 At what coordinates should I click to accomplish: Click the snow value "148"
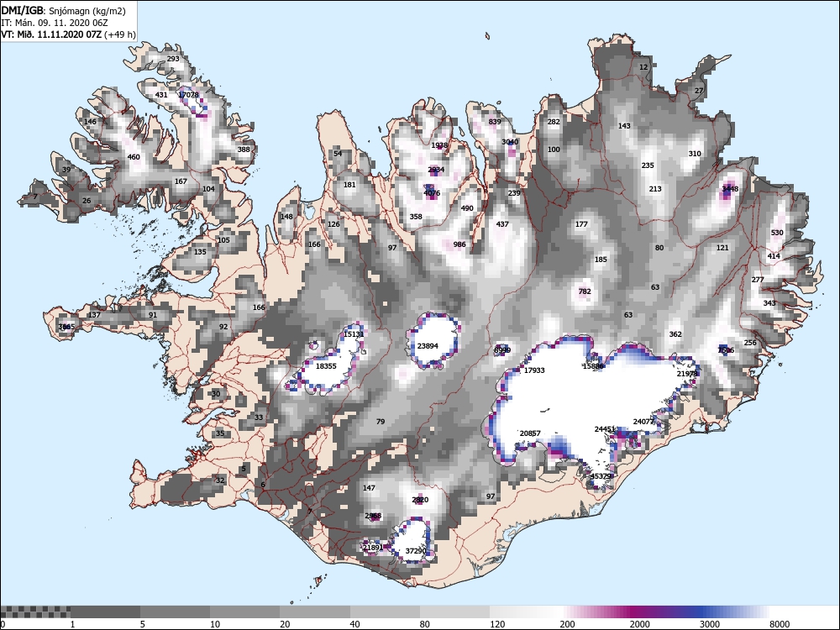pyautogui.click(x=286, y=217)
